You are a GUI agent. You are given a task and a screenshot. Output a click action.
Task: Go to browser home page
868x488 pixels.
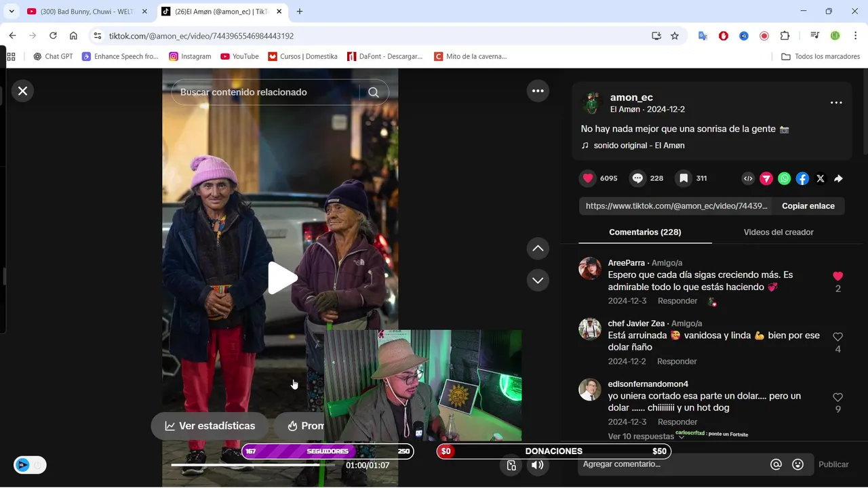(73, 36)
